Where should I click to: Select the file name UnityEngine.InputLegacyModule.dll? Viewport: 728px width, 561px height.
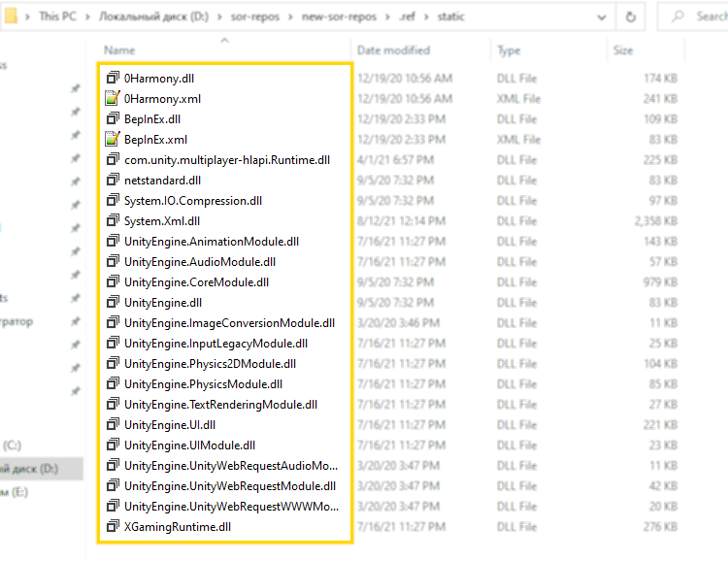(x=215, y=344)
